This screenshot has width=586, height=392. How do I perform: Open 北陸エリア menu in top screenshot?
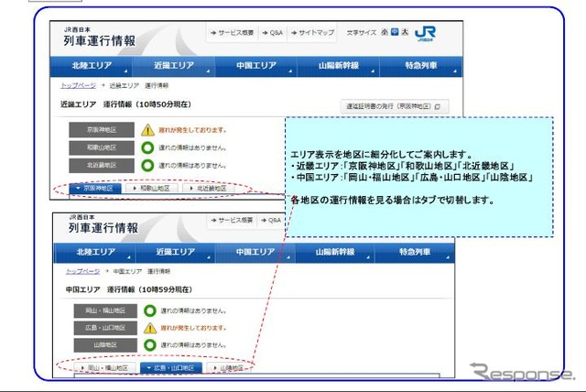pos(92,66)
